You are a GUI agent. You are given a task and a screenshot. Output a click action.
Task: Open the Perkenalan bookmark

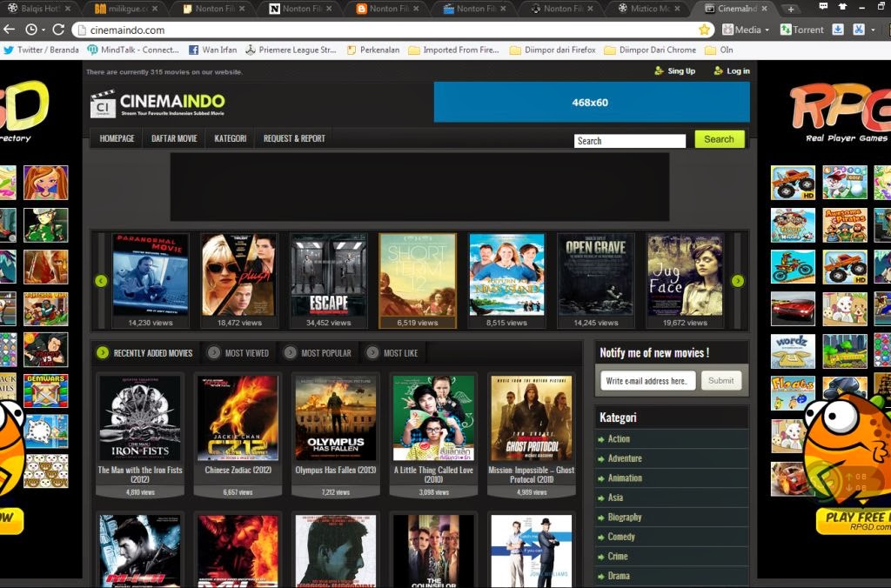coord(372,50)
